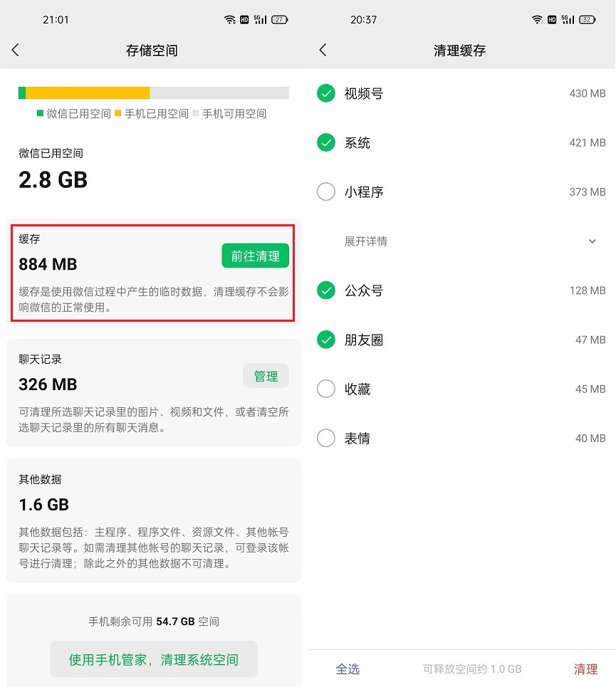
Task: Tap the HD icon in the left status bar
Action: tap(244, 20)
